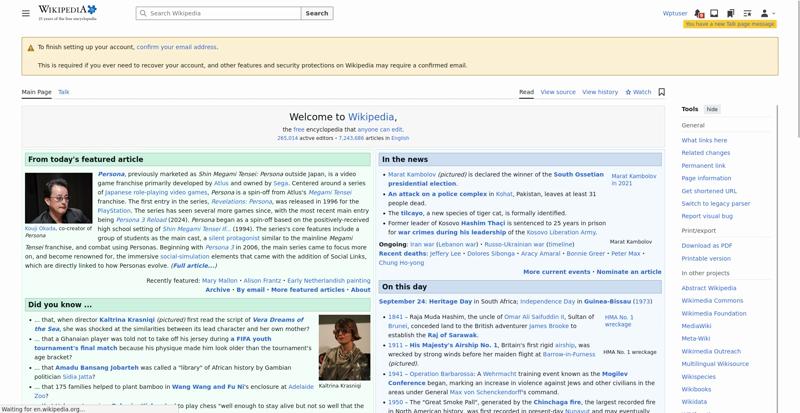Switch to the Talk tab

tap(63, 92)
